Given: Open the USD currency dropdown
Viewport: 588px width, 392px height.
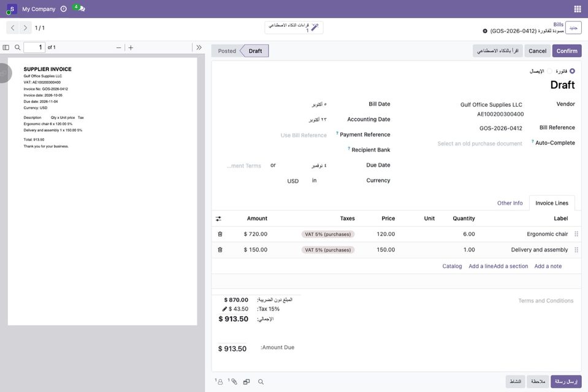Looking at the screenshot, I should coord(293,181).
